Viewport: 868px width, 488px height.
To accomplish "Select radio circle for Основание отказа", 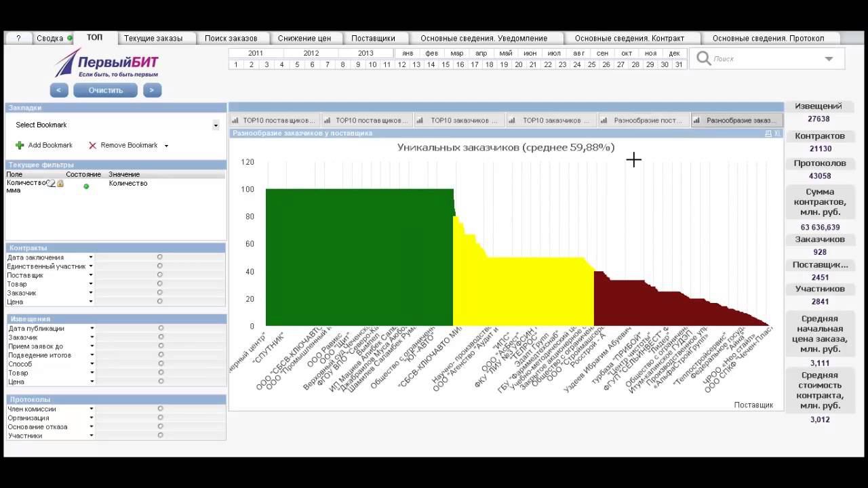I will [161, 426].
